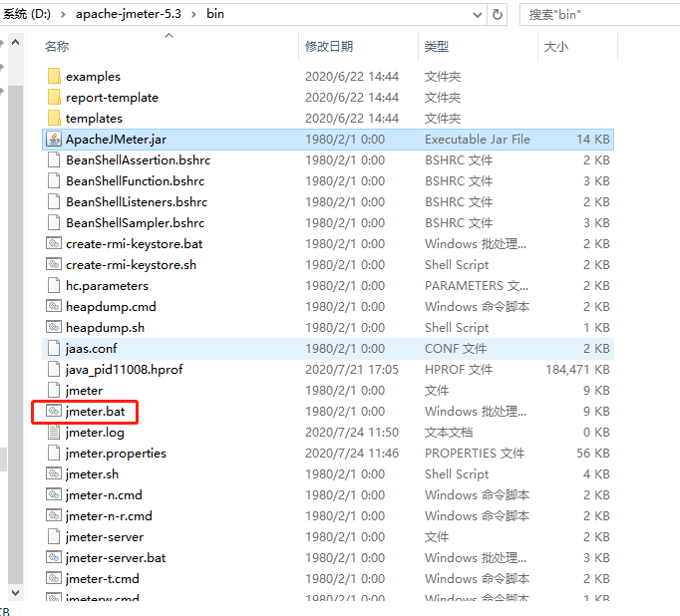Select the bin breadcrumb segment
This screenshot has height=616, width=680.
[215, 14]
